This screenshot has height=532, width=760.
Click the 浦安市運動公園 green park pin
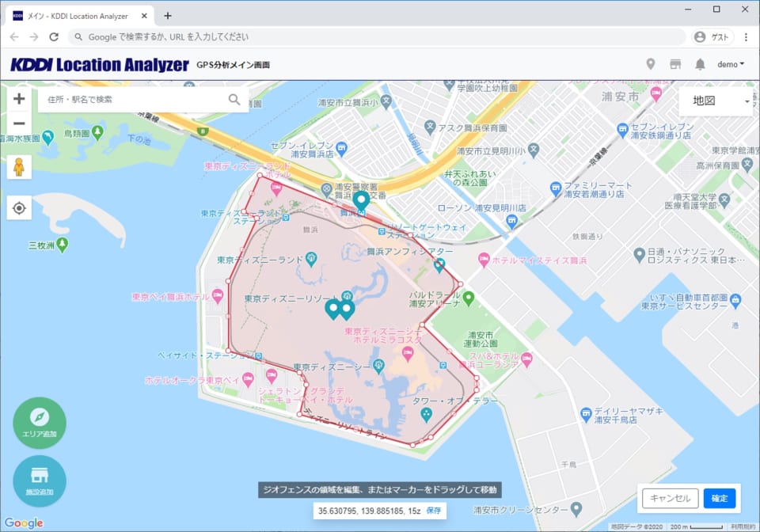pyautogui.click(x=468, y=298)
